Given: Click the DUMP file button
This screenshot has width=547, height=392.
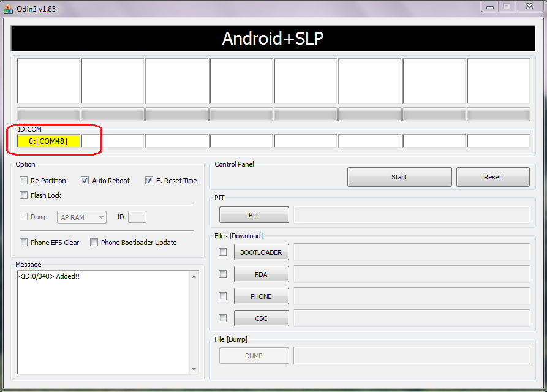Looking at the screenshot, I should tap(254, 356).
